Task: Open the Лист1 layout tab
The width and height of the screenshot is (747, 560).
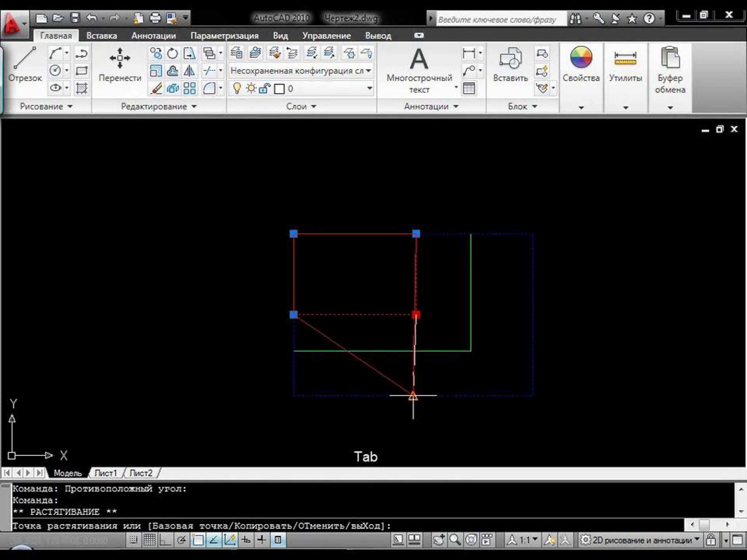Action: click(x=106, y=473)
